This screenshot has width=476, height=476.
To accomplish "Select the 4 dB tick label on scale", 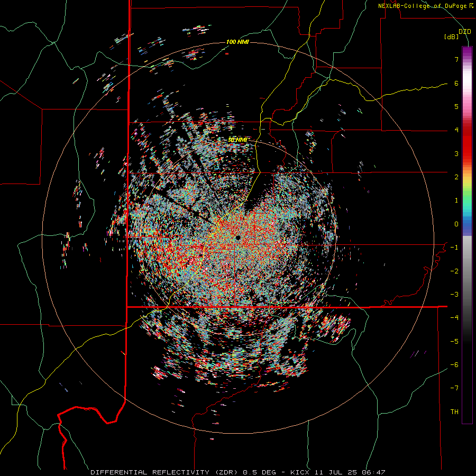I will pyautogui.click(x=456, y=130).
